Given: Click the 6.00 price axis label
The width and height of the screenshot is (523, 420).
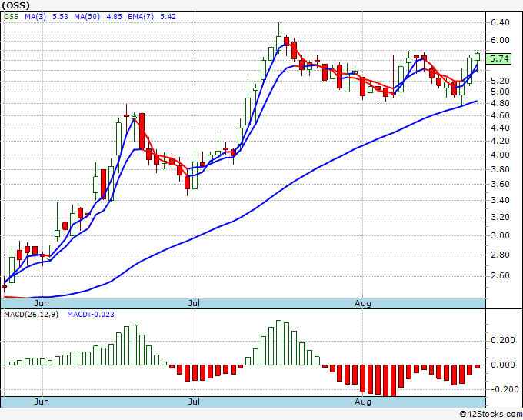Looking at the screenshot, I should pos(500,40).
